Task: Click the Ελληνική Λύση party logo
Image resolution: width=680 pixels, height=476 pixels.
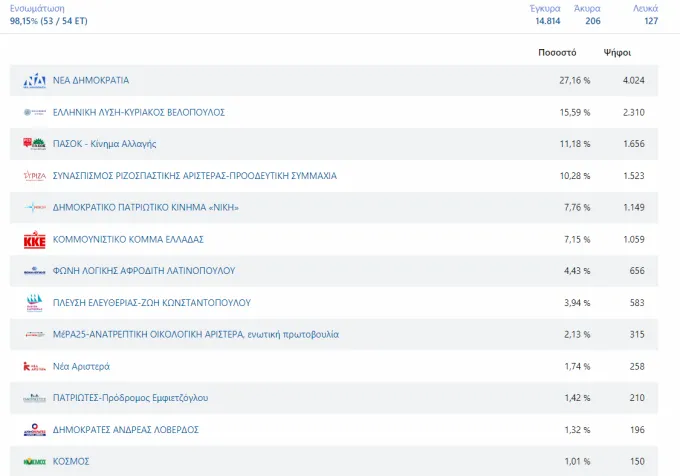Action: [34, 112]
